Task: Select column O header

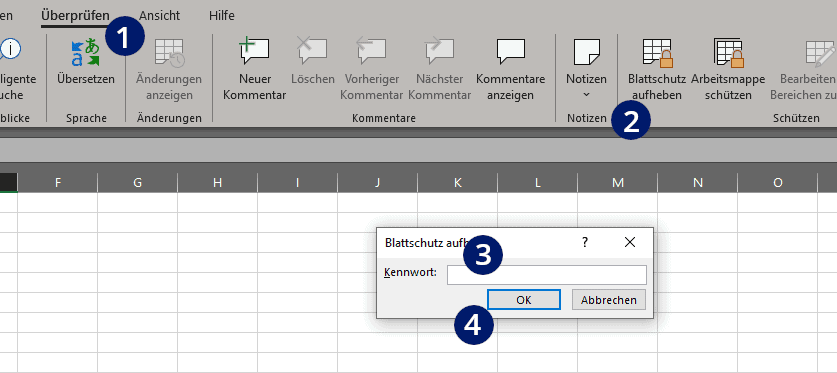Action: click(x=778, y=182)
